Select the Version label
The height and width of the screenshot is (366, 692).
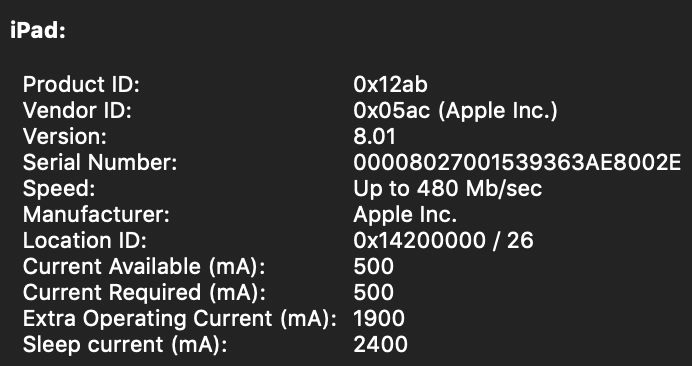(64, 136)
